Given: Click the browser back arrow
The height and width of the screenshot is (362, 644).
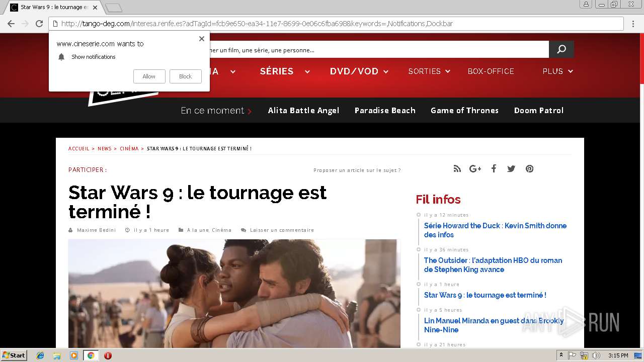Looking at the screenshot, I should 11,24.
